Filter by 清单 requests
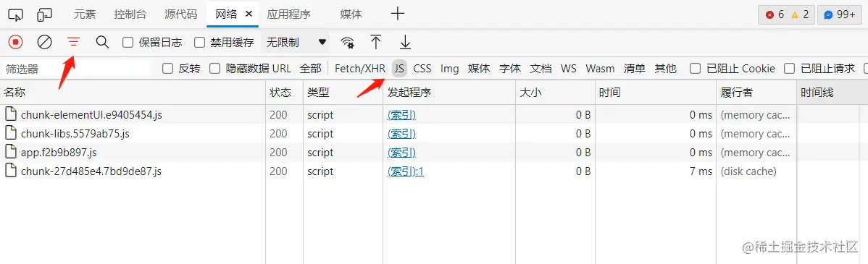Viewport: 868px width, 264px height. 635,69
